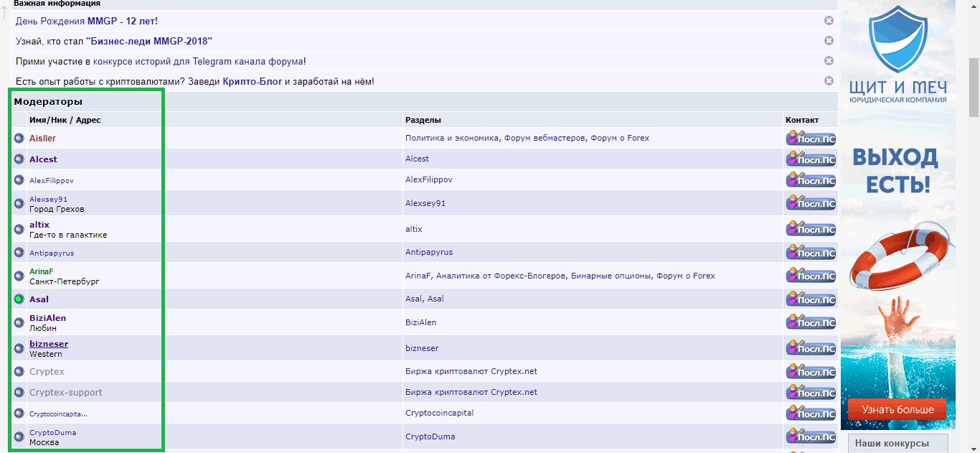Image resolution: width=980 pixels, height=453 pixels.
Task: Go to the Форум вебмастеров section
Action: (x=545, y=138)
